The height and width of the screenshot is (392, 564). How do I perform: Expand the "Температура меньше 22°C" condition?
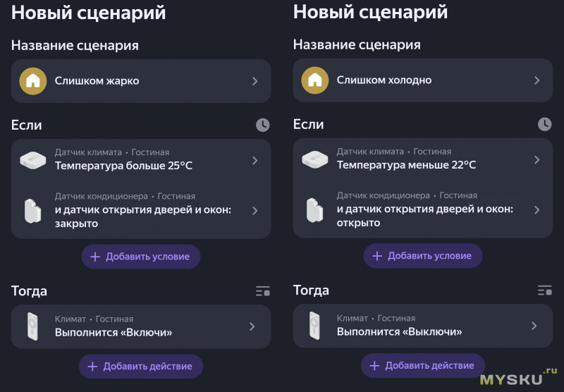(x=537, y=160)
